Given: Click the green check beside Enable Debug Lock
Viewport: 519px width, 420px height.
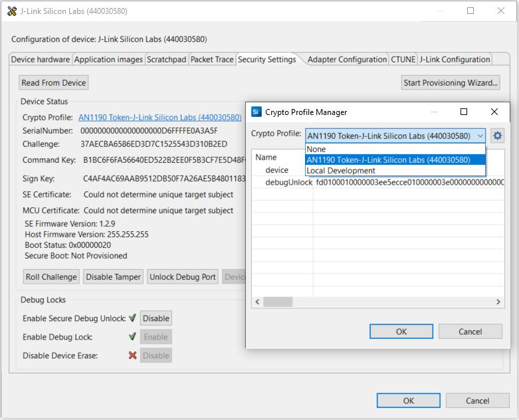Looking at the screenshot, I should [132, 337].
